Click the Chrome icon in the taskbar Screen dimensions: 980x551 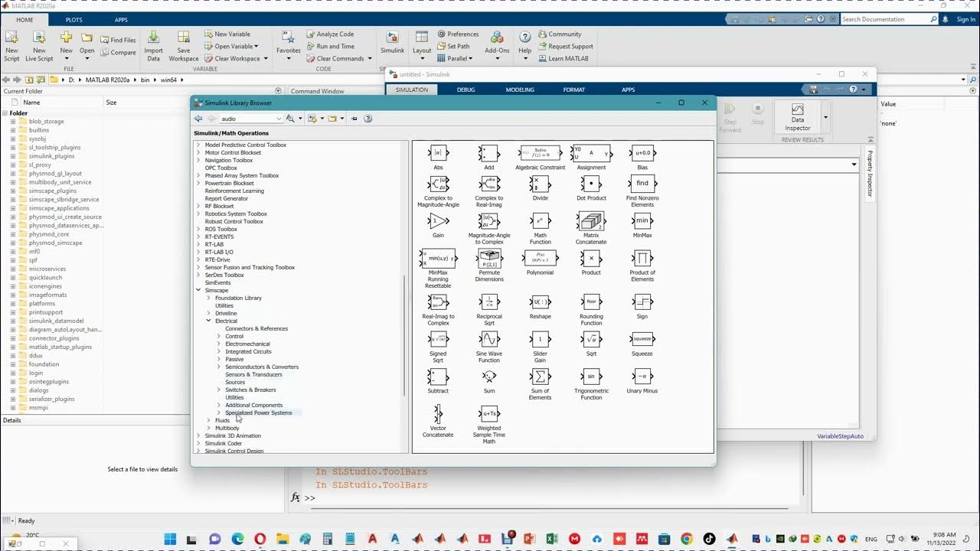687,539
